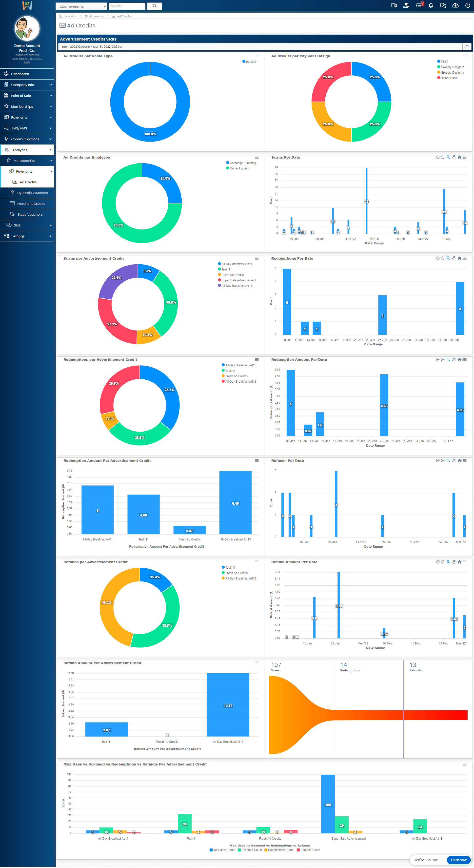Screen dimensions: 474x868
Task: Click the header Search input field
Action: [x=127, y=6]
